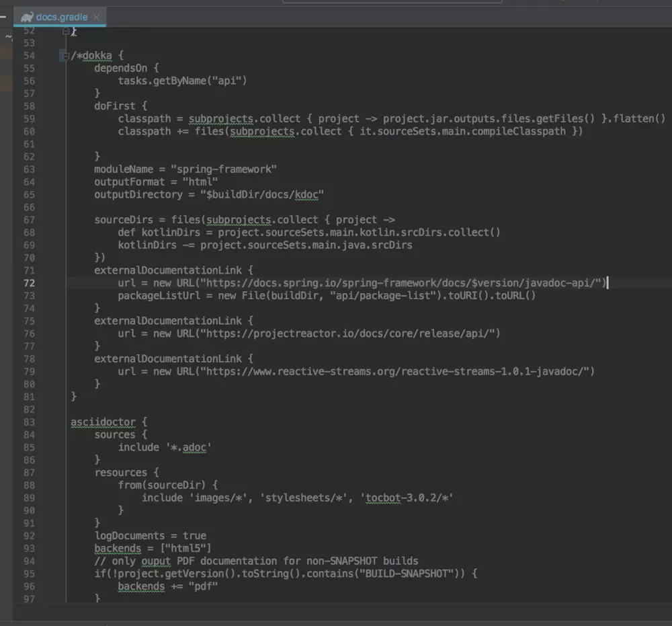Viewport: 672px width, 626px height.
Task: Click "BUILD-SNAPSHOT" string on line 95
Action: point(407,574)
